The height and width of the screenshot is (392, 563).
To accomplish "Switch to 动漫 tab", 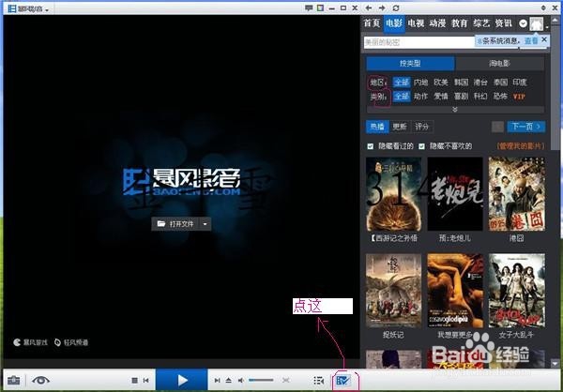I will [437, 23].
